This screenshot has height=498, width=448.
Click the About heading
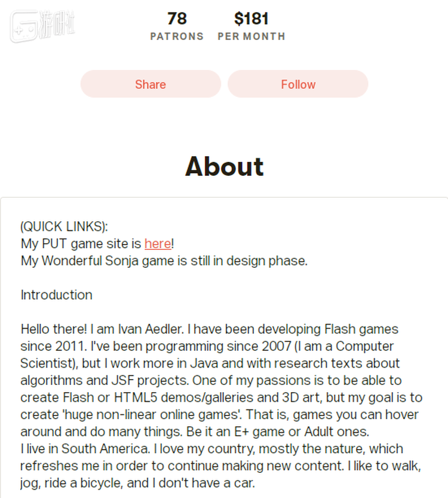[224, 166]
